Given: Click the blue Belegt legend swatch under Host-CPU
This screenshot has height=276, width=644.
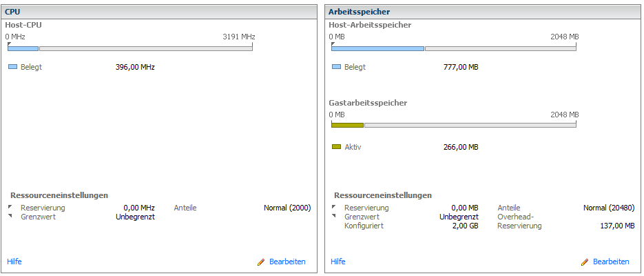Looking at the screenshot, I should (12, 67).
